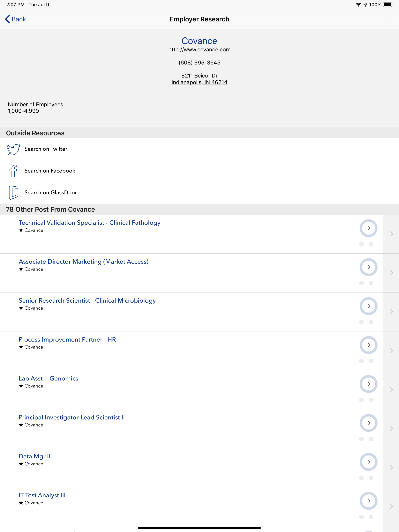
Task: Select Search on Twitter
Action: tap(199, 149)
